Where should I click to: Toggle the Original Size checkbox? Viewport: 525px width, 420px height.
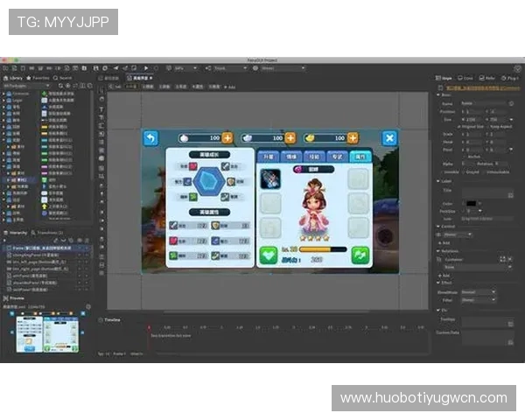[x=459, y=127]
